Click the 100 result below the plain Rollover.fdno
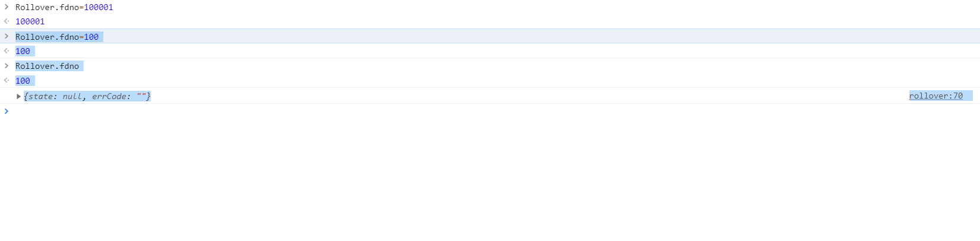 (23, 81)
